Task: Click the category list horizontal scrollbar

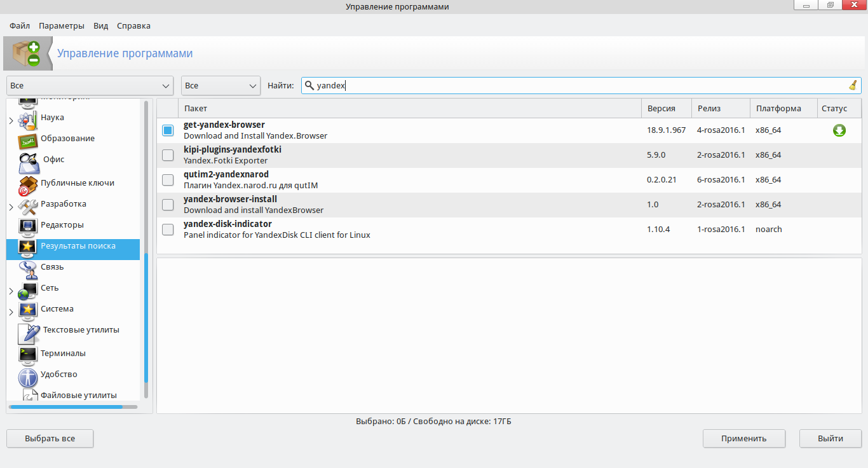Action: 73,407
